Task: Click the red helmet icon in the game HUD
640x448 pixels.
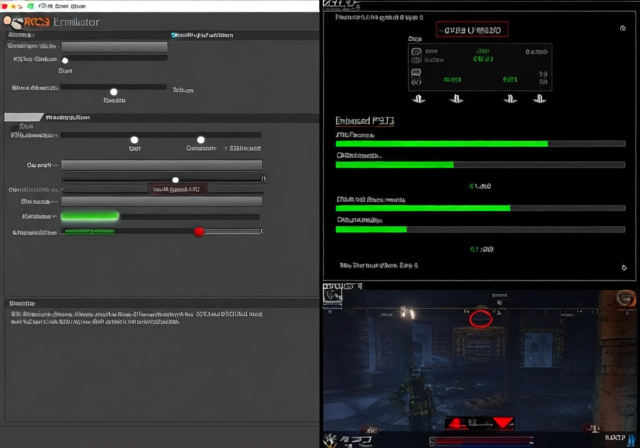Action: [x=458, y=423]
